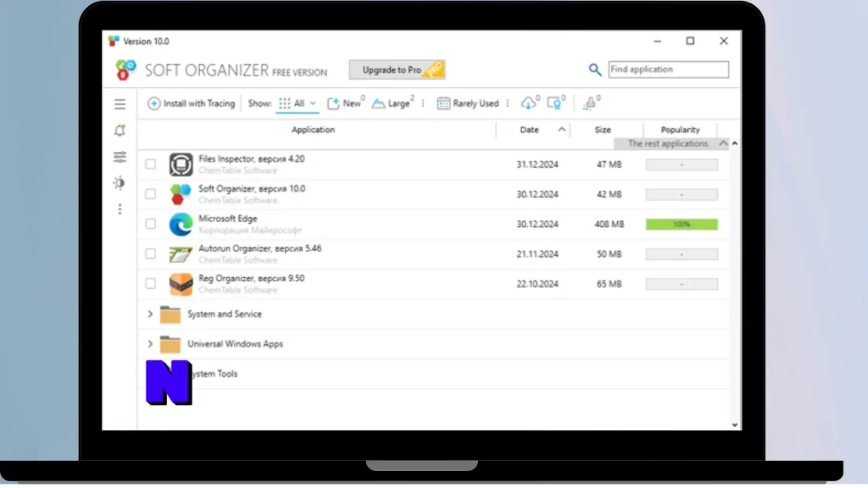
Task: Expand the System and Service group
Action: [150, 314]
